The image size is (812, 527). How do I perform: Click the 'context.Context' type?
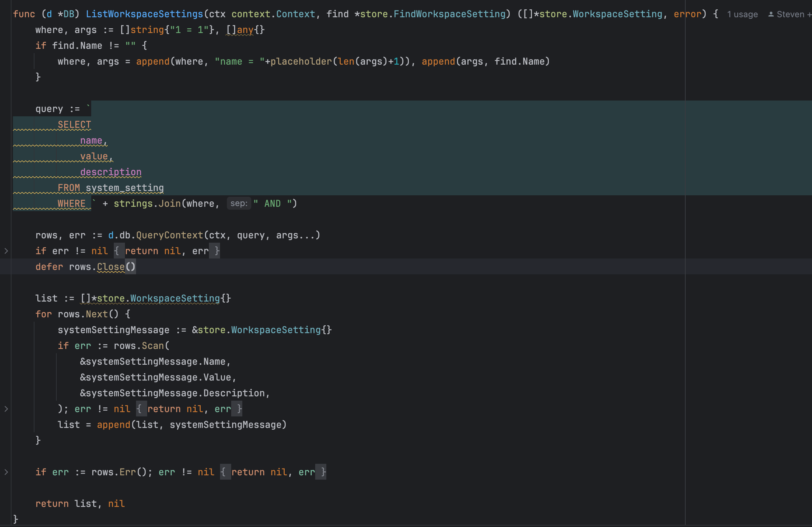tap(273, 14)
